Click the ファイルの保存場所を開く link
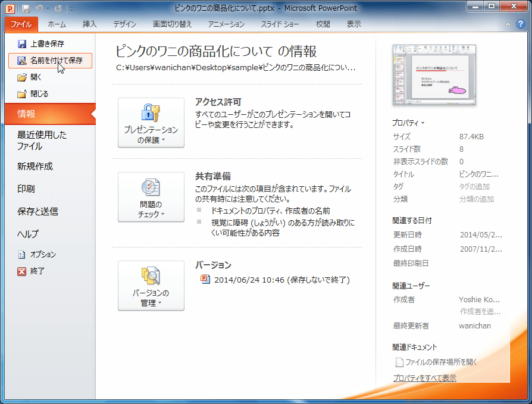 pos(441,362)
